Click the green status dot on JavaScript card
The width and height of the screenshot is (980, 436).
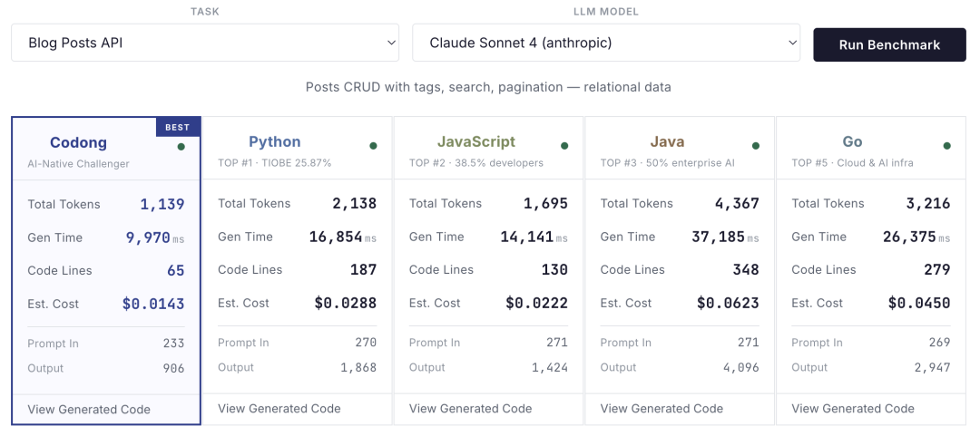[x=564, y=145]
